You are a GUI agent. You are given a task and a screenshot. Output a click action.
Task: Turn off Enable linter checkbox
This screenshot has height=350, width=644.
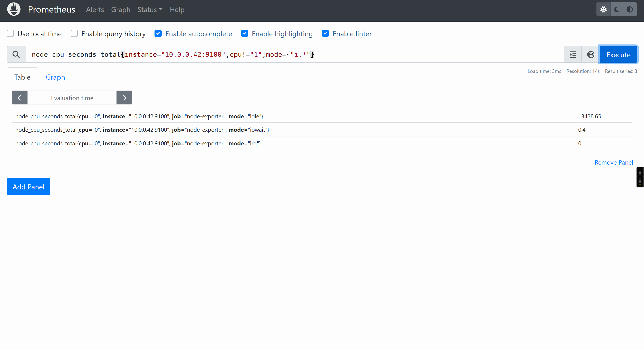click(x=325, y=34)
